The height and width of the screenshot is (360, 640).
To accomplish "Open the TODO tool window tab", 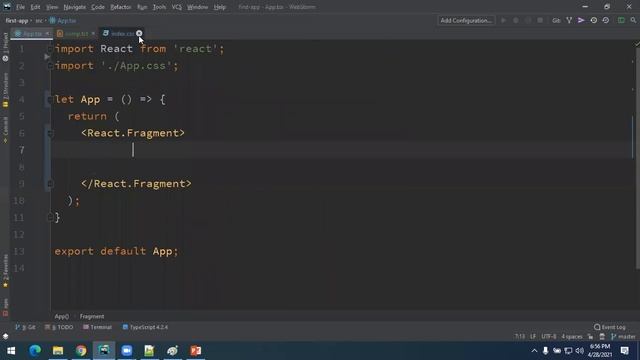I will point(59,327).
